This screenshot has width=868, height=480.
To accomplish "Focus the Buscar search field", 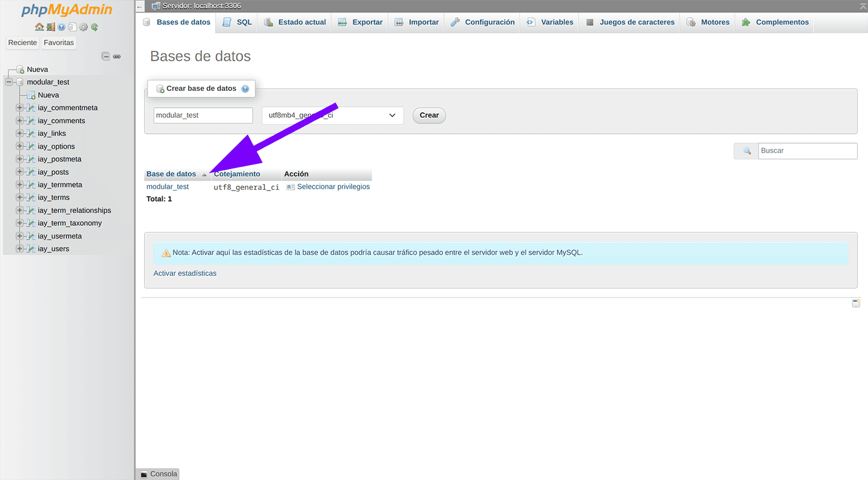I will coord(808,151).
